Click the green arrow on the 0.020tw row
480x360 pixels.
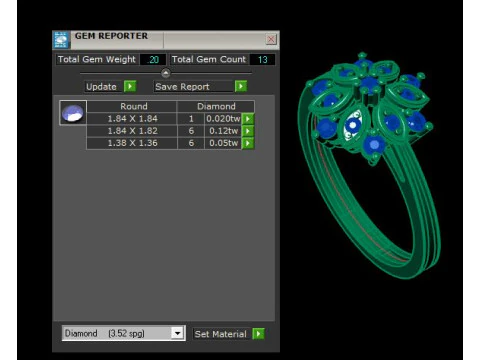tap(248, 119)
